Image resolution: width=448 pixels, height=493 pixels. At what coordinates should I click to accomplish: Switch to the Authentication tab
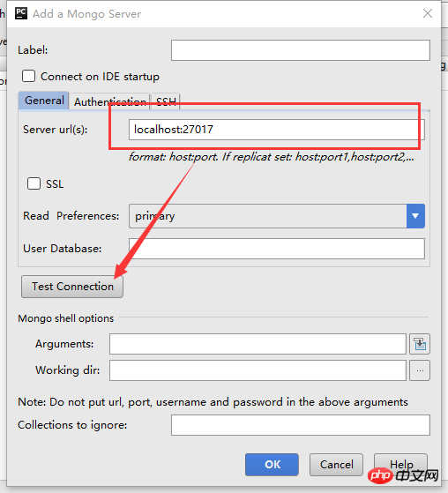point(109,101)
